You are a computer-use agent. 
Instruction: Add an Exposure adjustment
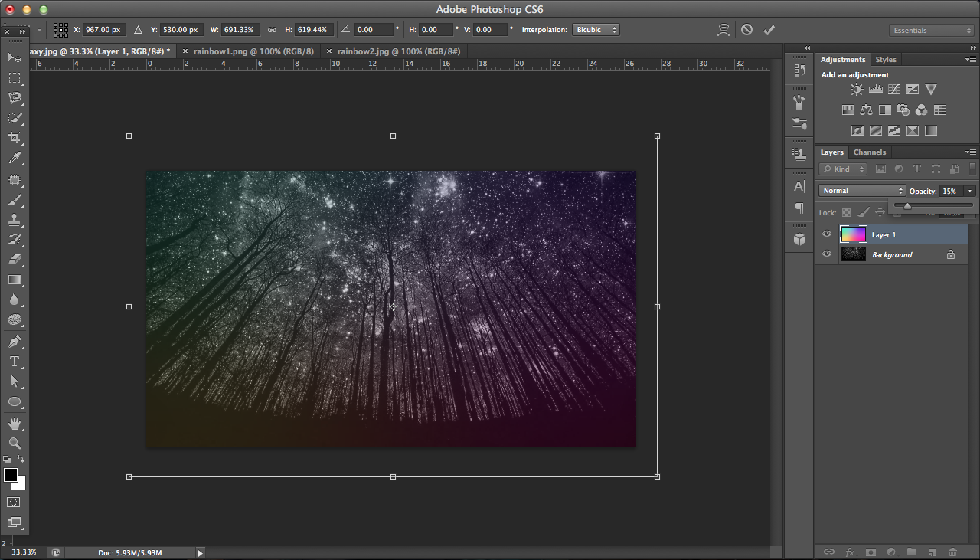coord(912,90)
